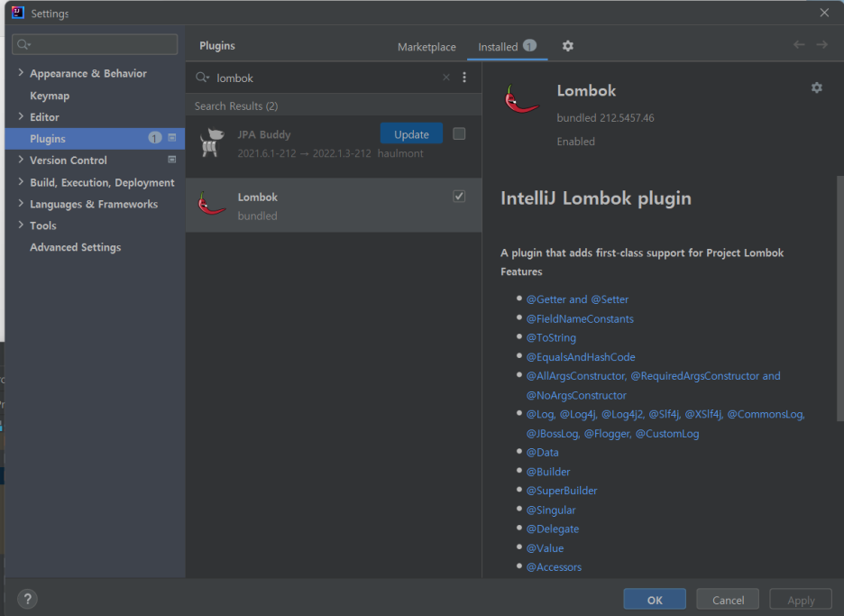Expand the Version Control section
The image size is (844, 616).
[21, 160]
